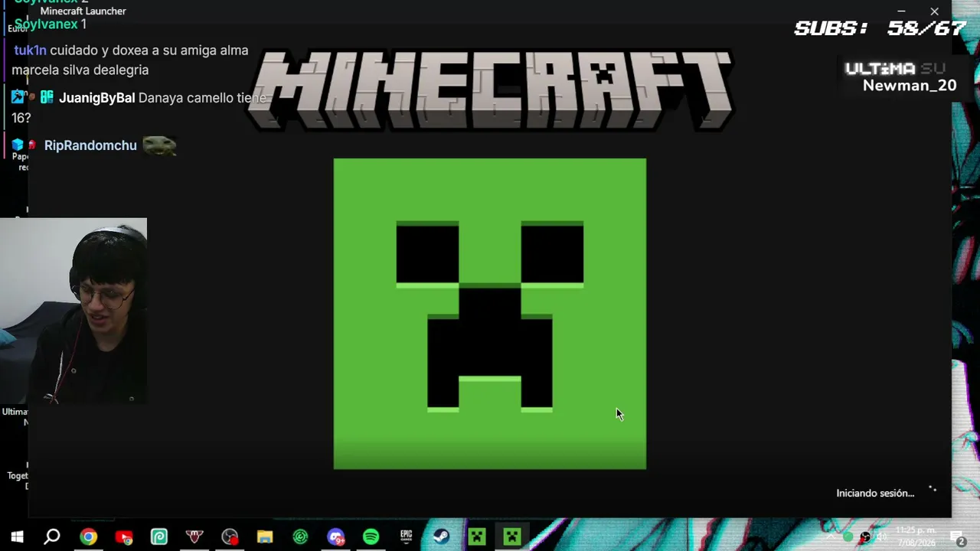The height and width of the screenshot is (551, 980).
Task: Click the 'Newman_20' latest subscriber name
Action: point(910,86)
